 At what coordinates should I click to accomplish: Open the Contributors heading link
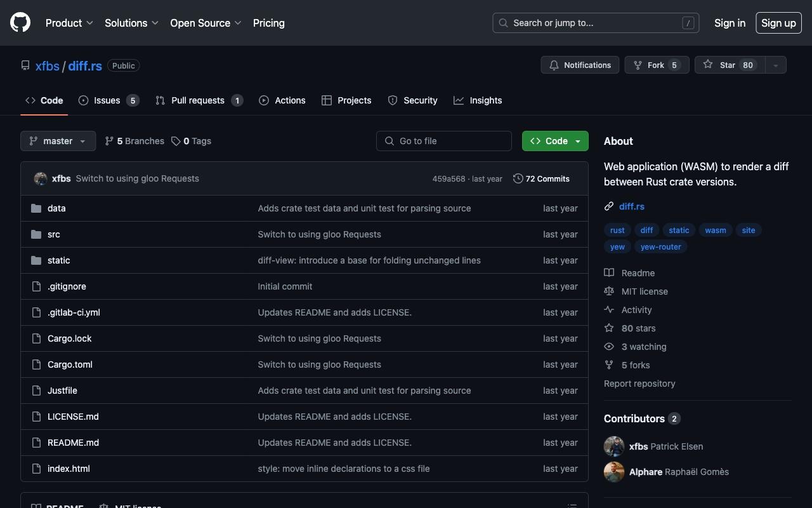click(642, 418)
